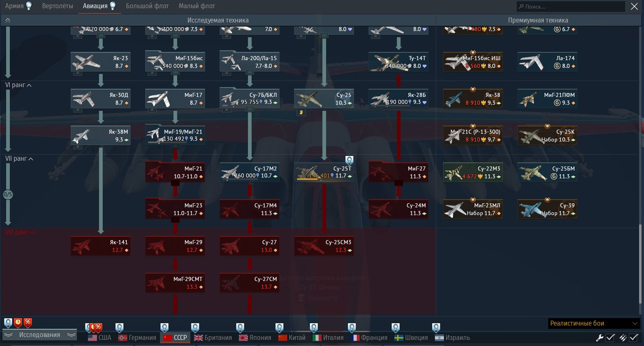Click the Су-25 aircraft card
Image resolution: width=644 pixels, height=346 pixels.
pos(324,99)
